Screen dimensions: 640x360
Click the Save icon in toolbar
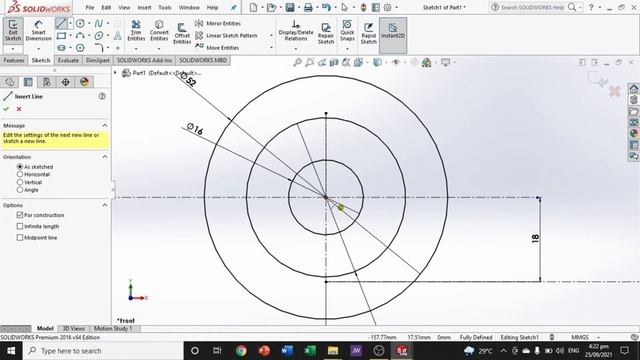tap(289, 7)
